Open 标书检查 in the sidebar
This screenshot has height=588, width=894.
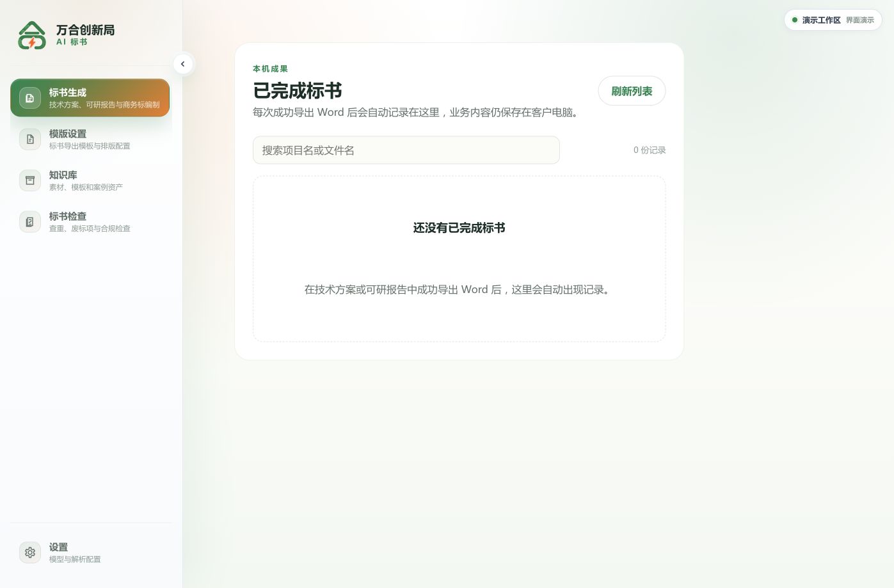[x=90, y=222]
